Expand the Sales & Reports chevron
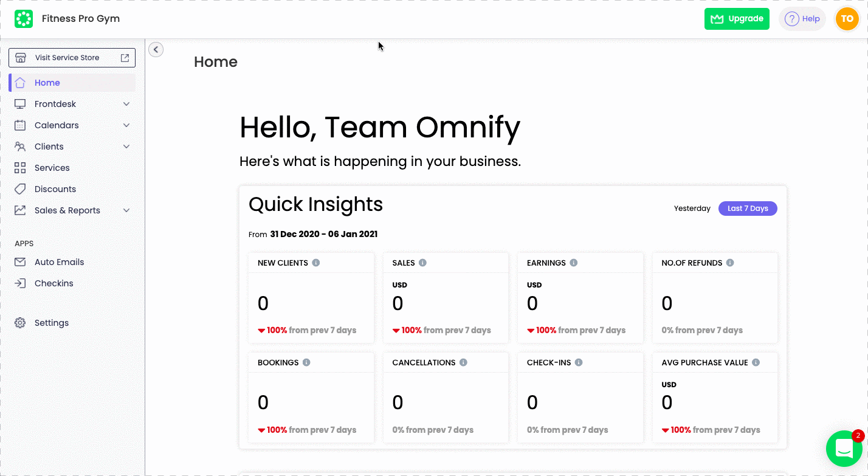Screen dimensions: 868x476 click(126, 210)
